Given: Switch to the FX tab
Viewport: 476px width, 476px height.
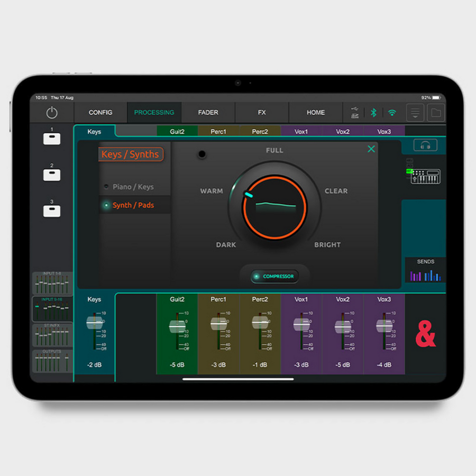Looking at the screenshot, I should click(262, 113).
